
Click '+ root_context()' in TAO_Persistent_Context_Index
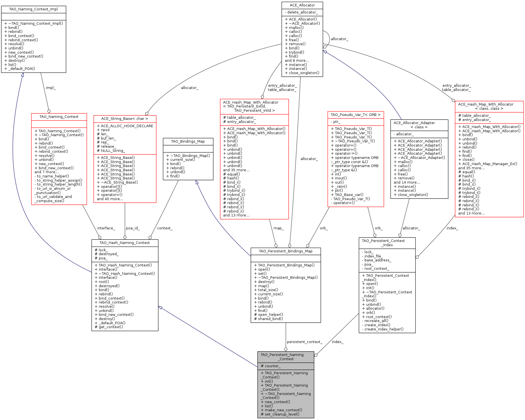pos(377,317)
